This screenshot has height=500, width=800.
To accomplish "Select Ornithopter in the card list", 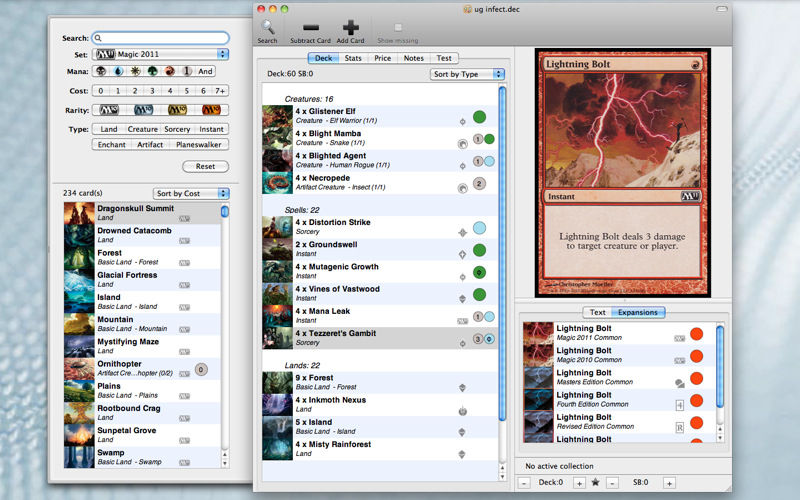I will pos(143,368).
